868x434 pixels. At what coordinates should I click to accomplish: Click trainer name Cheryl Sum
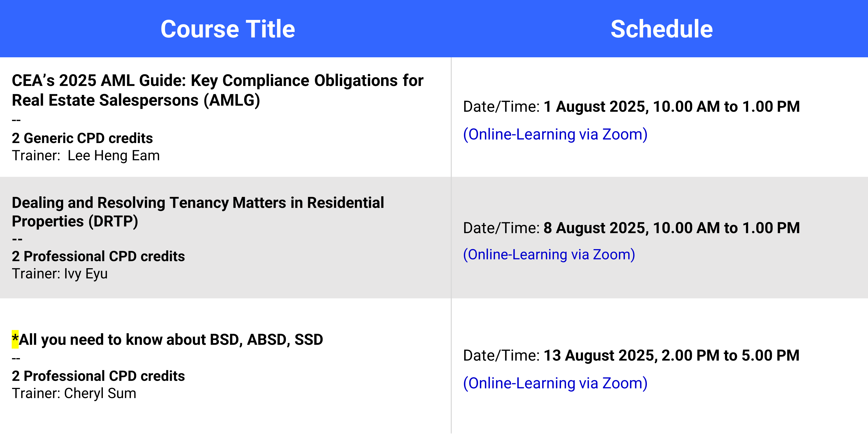tap(100, 393)
